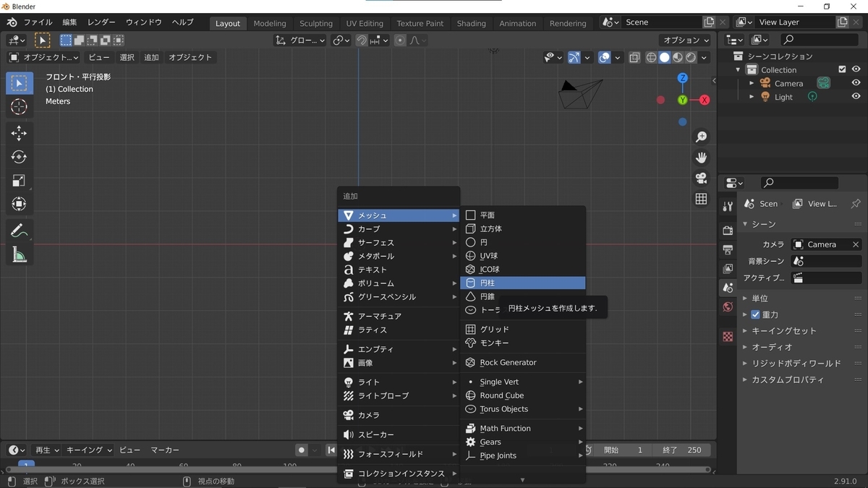This screenshot has height=488, width=868.
Task: Choose the Move tool
Action: [x=20, y=133]
